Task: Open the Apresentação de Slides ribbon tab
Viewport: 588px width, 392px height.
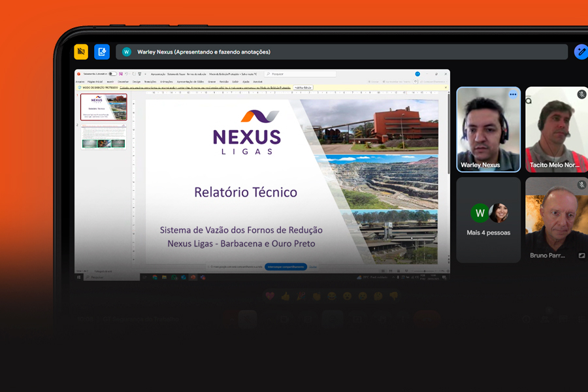Action: coord(191,82)
